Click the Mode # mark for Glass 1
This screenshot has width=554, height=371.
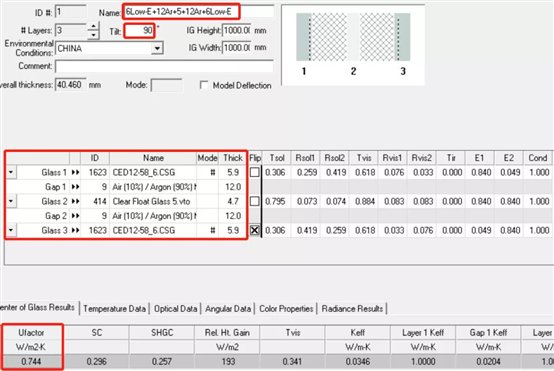[x=213, y=172]
